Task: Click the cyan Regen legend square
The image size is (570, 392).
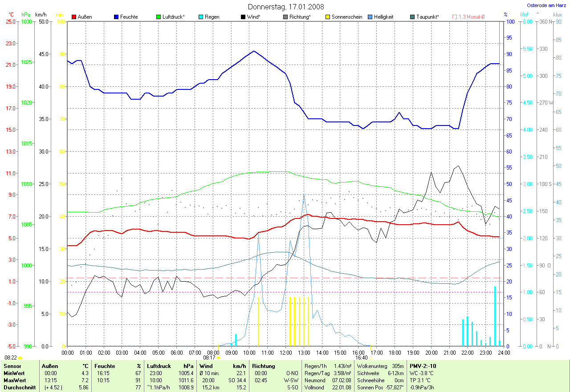Action: click(x=201, y=17)
